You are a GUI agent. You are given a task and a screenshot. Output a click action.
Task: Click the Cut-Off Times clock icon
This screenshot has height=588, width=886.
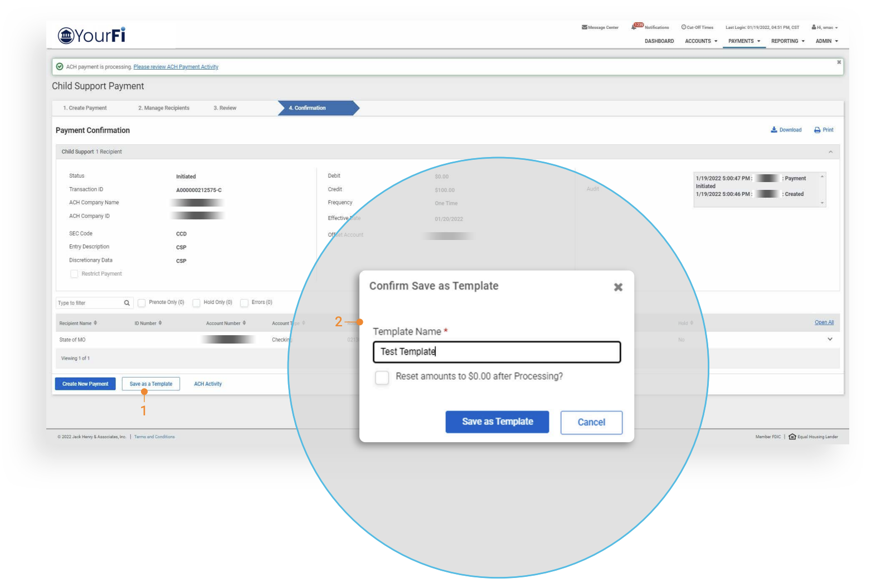click(684, 27)
